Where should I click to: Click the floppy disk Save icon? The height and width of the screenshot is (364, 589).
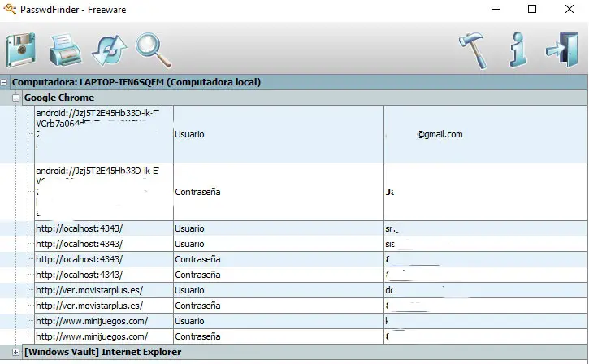click(x=20, y=50)
